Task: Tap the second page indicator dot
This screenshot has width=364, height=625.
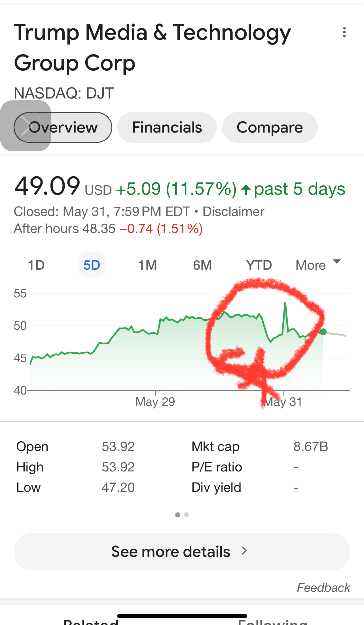Action: pyautogui.click(x=186, y=515)
